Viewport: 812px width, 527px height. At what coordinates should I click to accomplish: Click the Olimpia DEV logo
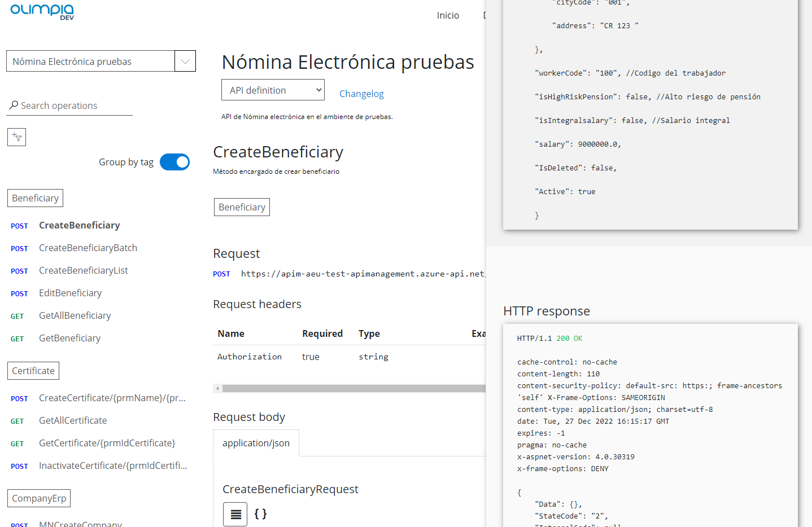(42, 12)
